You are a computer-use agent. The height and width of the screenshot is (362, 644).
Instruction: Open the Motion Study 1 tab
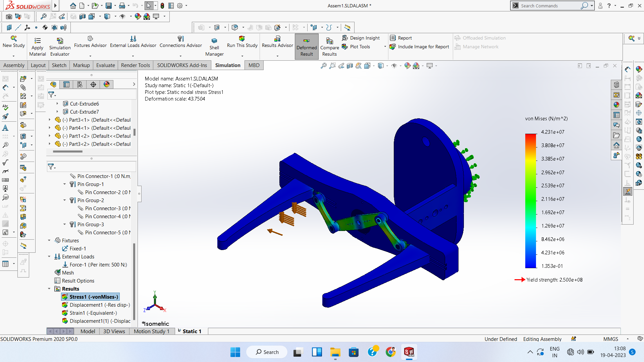[151, 331]
